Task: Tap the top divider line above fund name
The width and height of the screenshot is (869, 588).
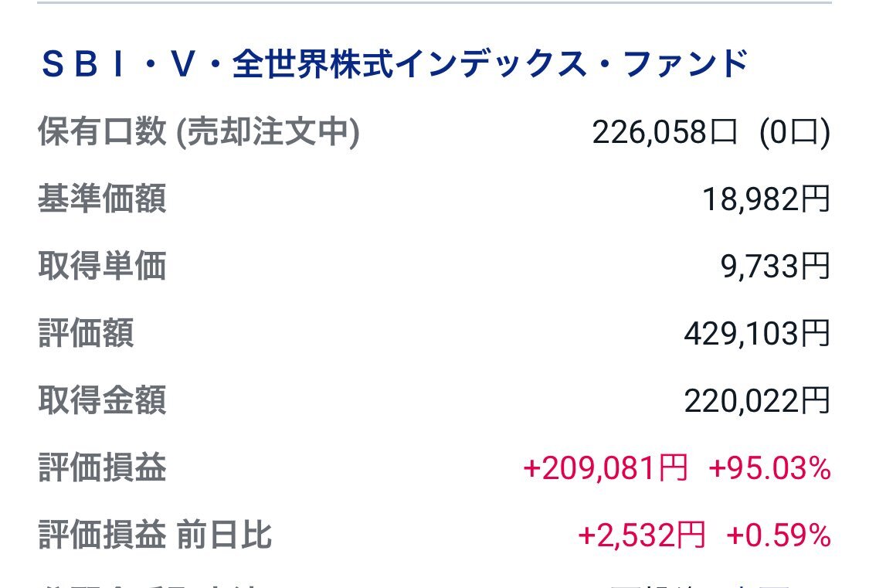Action: point(434,3)
